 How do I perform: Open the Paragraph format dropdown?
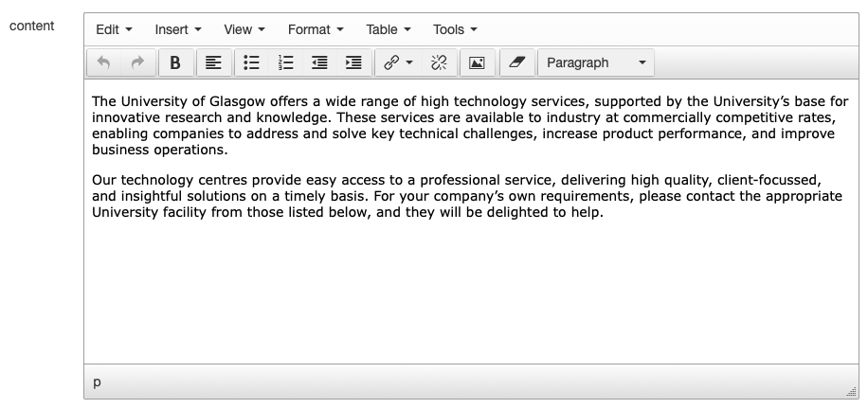596,62
